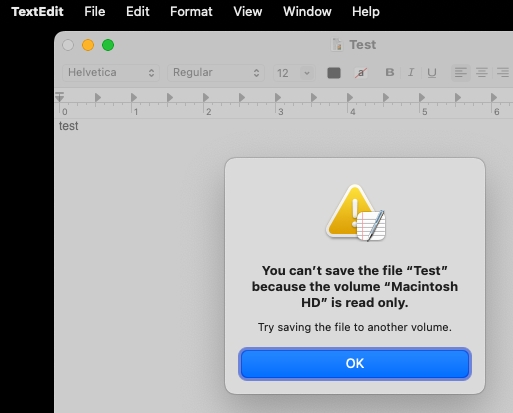This screenshot has height=413, width=513.
Task: Open the font size dropdown arrow
Action: (307, 73)
